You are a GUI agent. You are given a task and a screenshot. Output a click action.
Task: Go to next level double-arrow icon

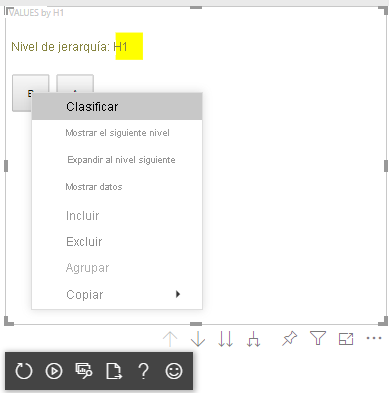pyautogui.click(x=226, y=339)
